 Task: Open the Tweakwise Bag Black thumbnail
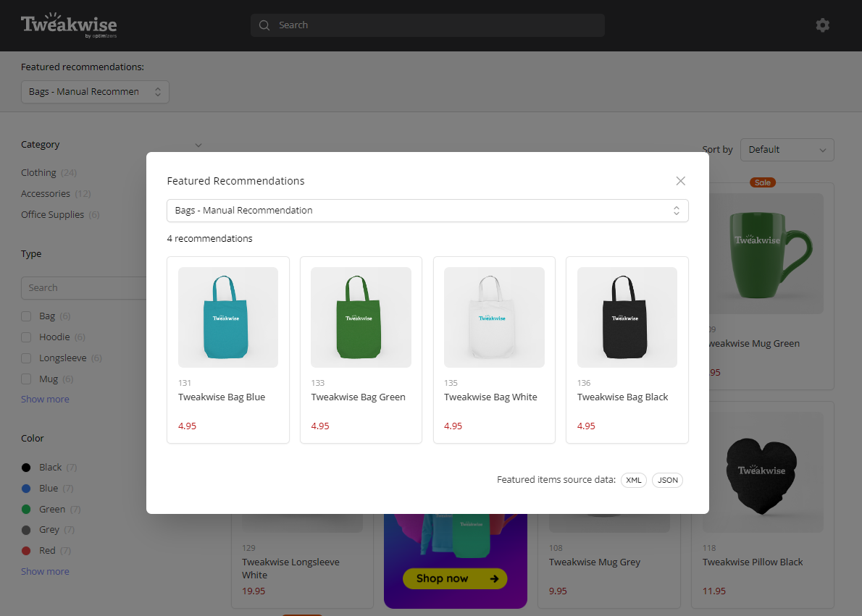627,317
